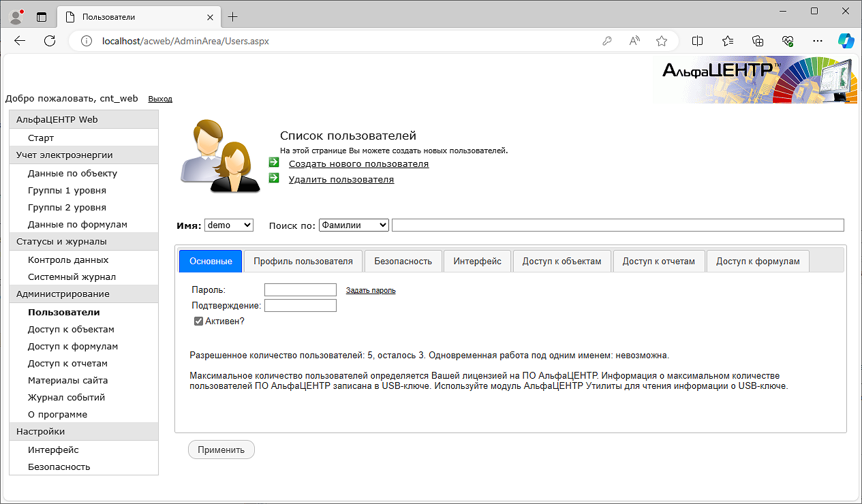Image resolution: width=862 pixels, height=504 pixels.
Task: Open the Интерфейс tab in user panel
Action: (477, 261)
